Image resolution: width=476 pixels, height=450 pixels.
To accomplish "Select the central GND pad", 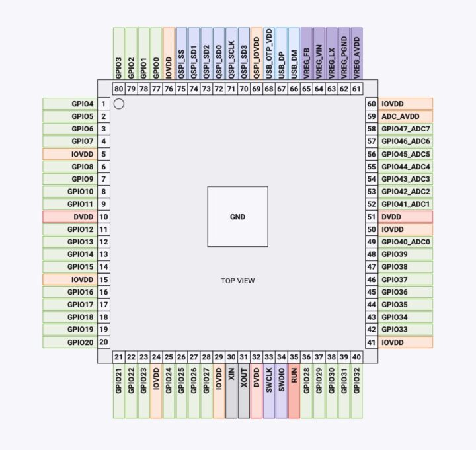I will coord(237,217).
